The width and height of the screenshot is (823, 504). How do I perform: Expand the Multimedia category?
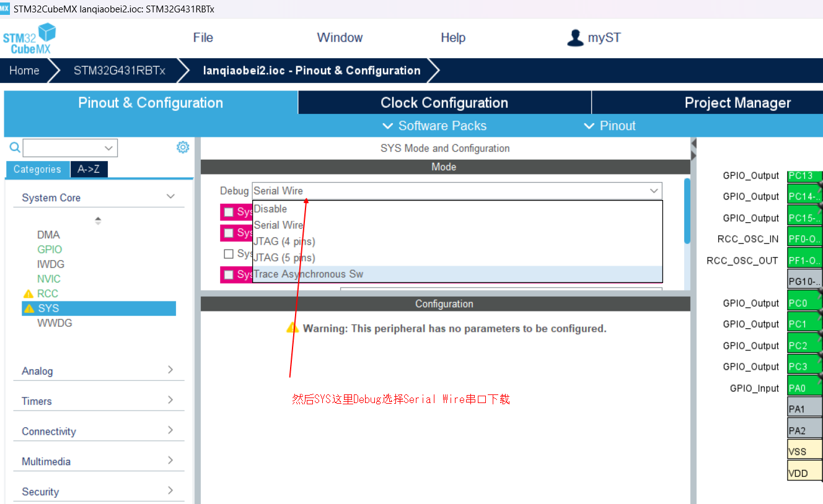click(99, 461)
